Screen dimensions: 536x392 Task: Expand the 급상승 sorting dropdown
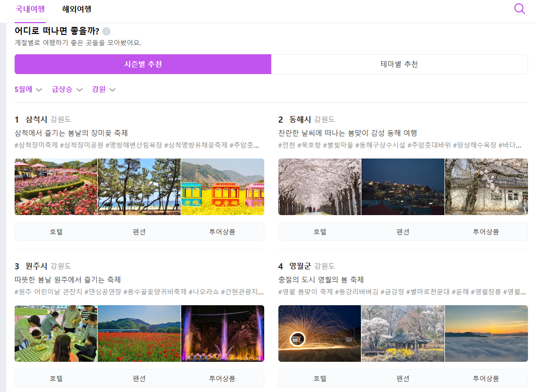click(x=67, y=89)
